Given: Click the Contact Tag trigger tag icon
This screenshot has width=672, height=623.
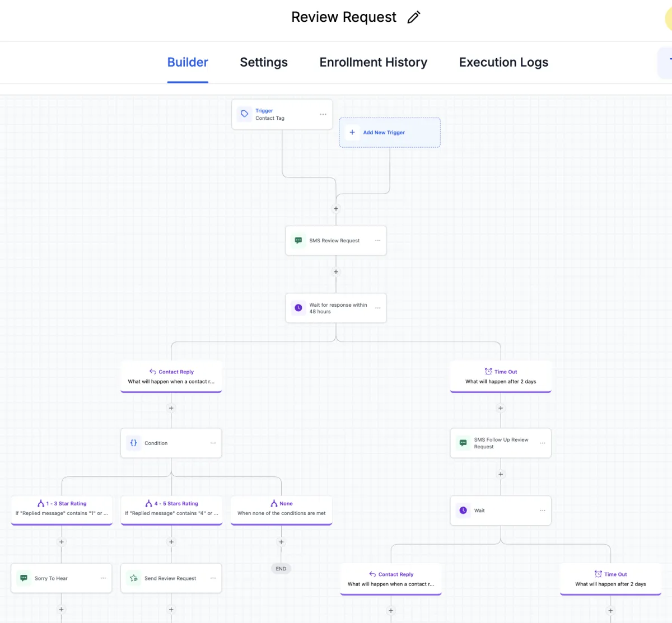Looking at the screenshot, I should pyautogui.click(x=245, y=114).
